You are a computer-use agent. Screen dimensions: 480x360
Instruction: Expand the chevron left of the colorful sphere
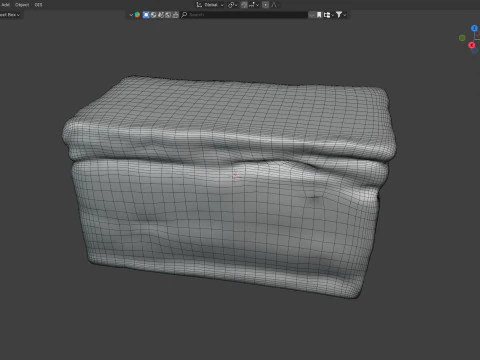(x=131, y=15)
